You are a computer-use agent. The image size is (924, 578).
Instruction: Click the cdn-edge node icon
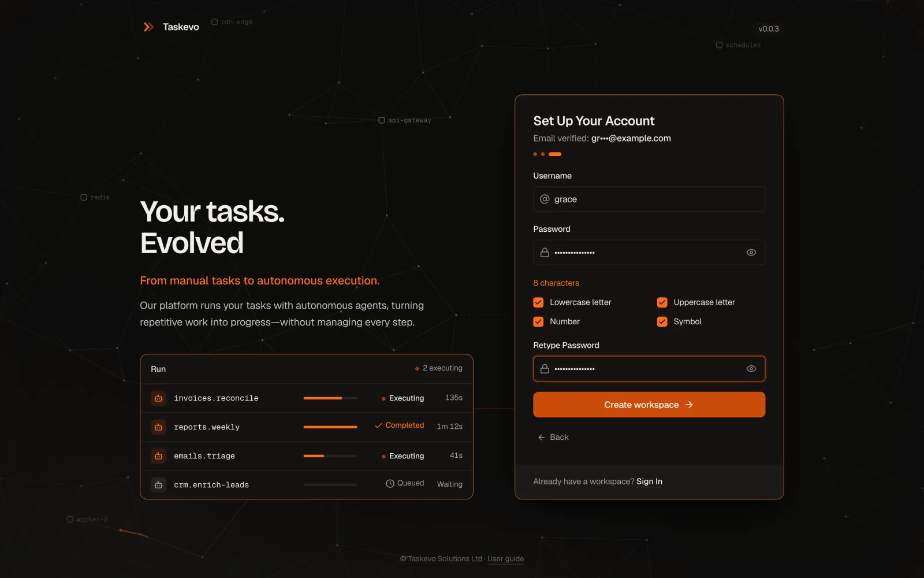point(214,22)
